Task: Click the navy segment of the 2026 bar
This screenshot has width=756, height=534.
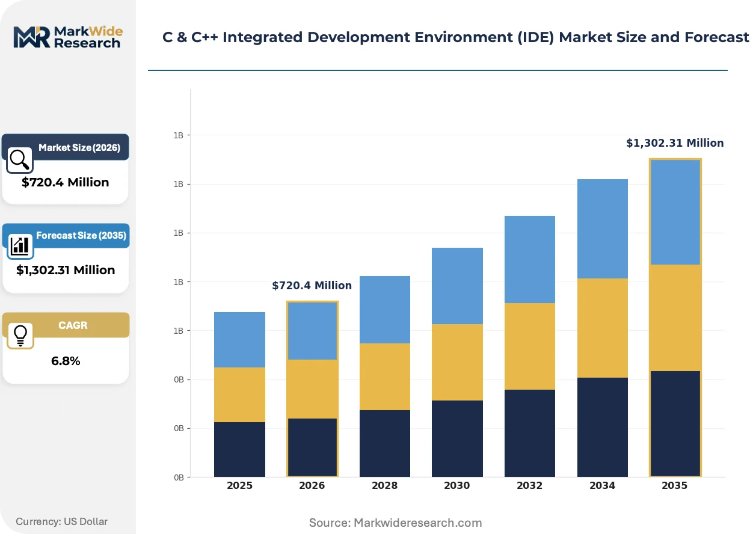Action: 312,448
